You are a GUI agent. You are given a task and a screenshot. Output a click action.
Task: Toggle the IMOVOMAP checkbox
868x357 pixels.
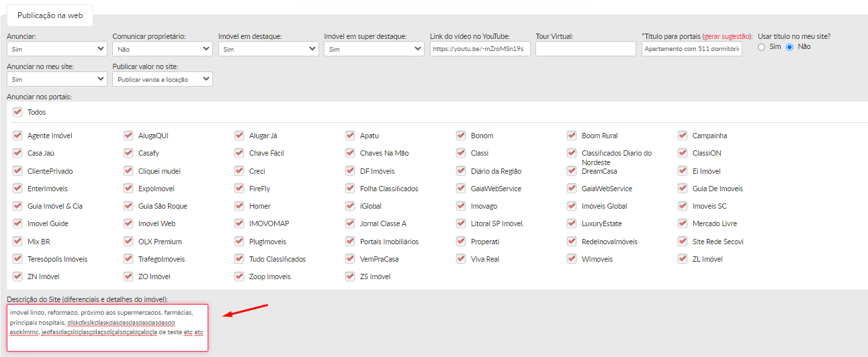click(239, 223)
